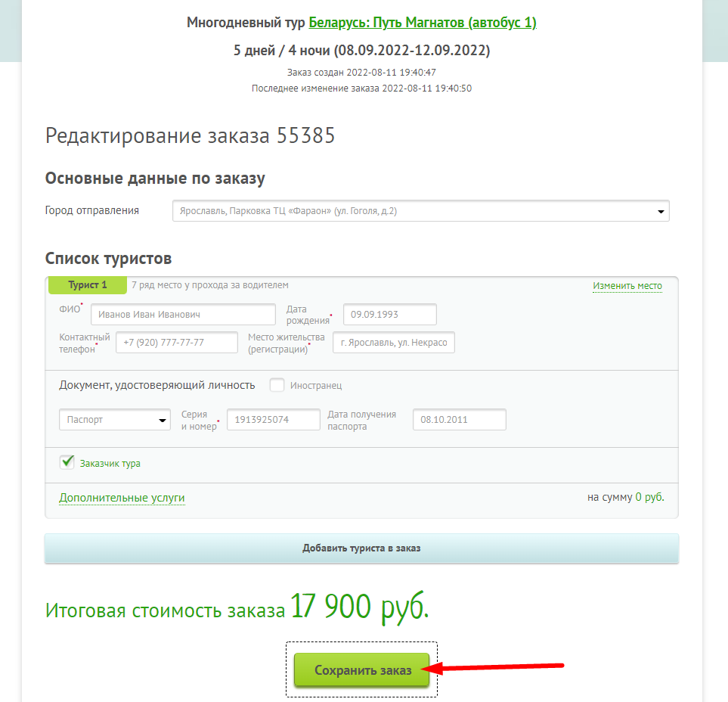728x702 pixels.
Task: Open the Паспорт document type dropdown
Action: 115,420
